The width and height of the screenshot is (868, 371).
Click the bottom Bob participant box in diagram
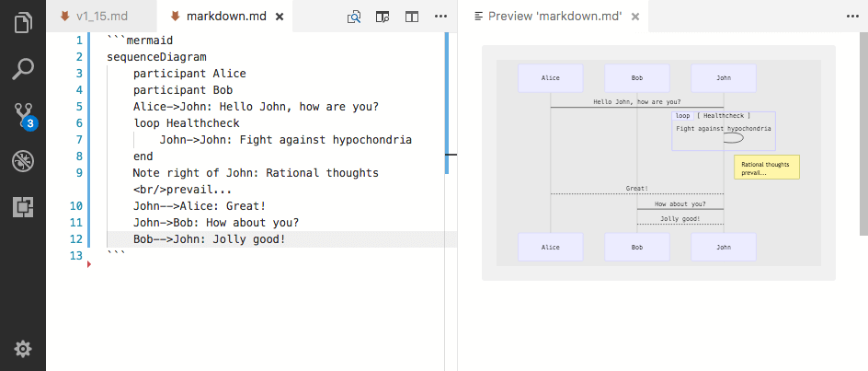pos(637,248)
